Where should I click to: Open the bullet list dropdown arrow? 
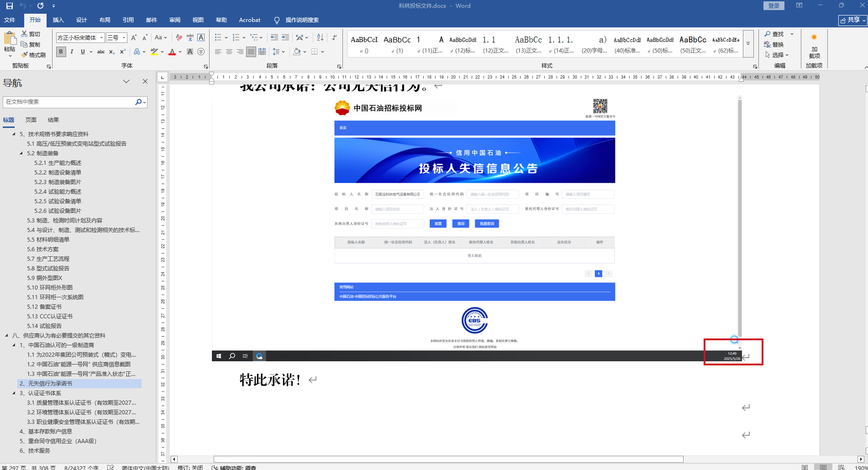226,38
